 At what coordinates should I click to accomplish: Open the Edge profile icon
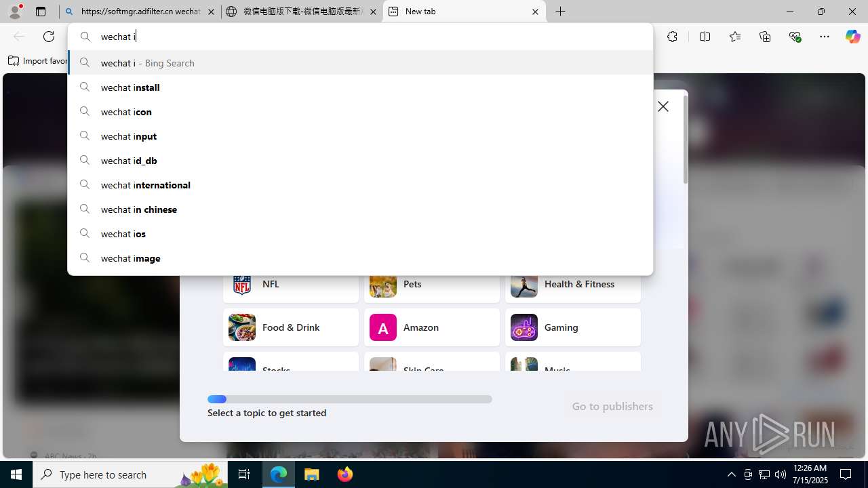pos(15,12)
